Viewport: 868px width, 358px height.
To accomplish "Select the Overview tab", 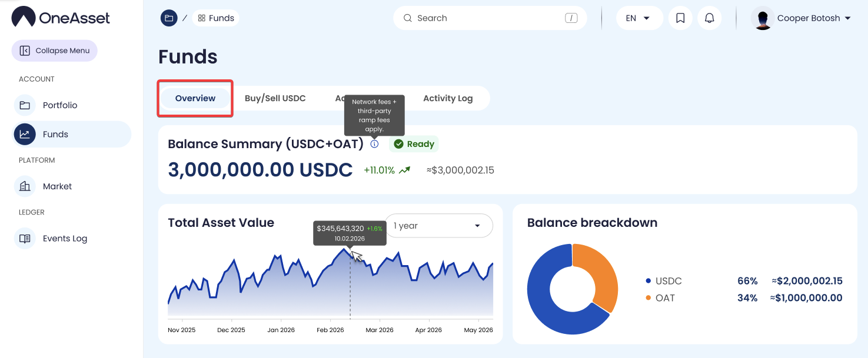I will (x=195, y=98).
